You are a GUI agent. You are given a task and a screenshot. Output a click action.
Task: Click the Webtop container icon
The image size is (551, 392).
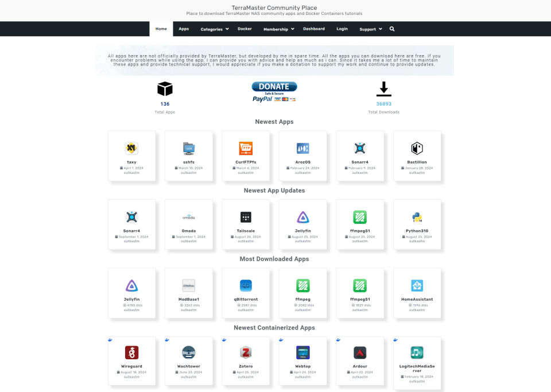(303, 352)
